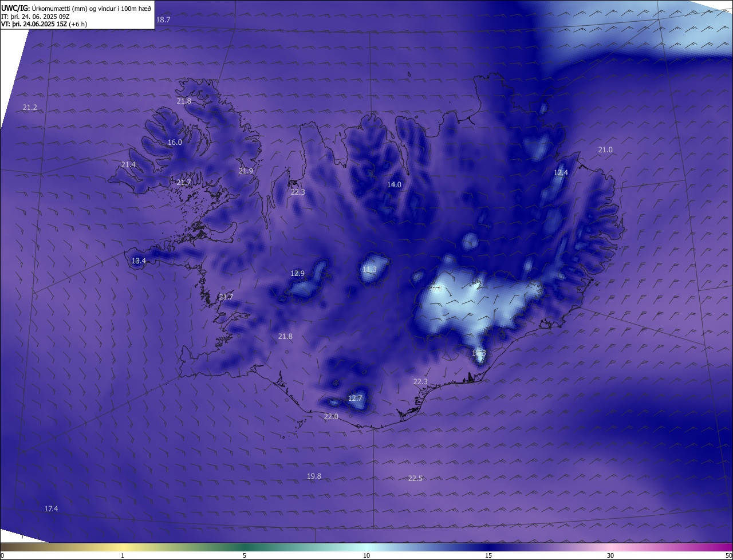Click the 15 tick on the color scale

(488, 555)
